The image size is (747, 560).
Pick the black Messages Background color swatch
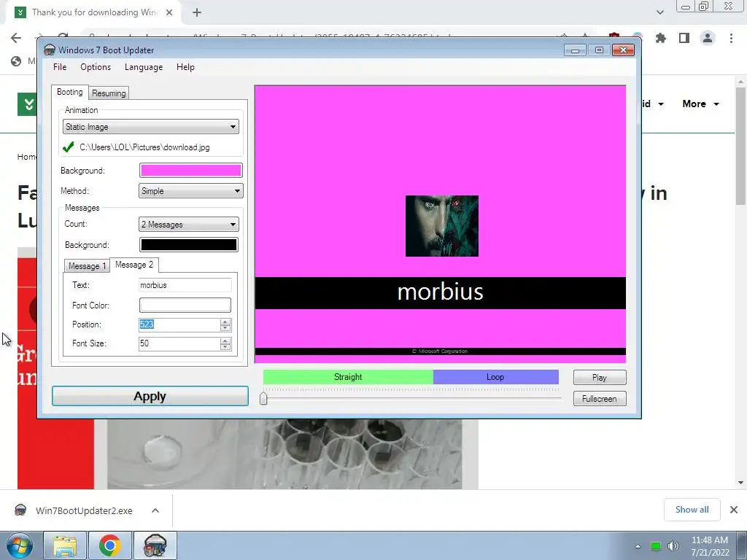click(189, 245)
